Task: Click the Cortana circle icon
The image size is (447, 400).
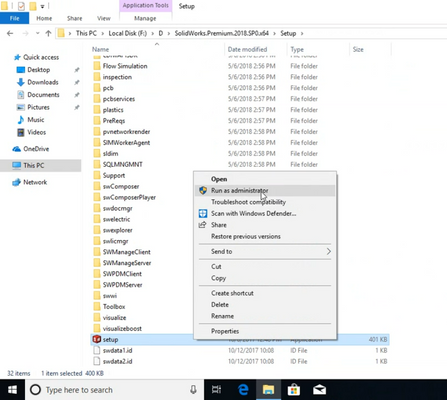Action: coord(35,390)
